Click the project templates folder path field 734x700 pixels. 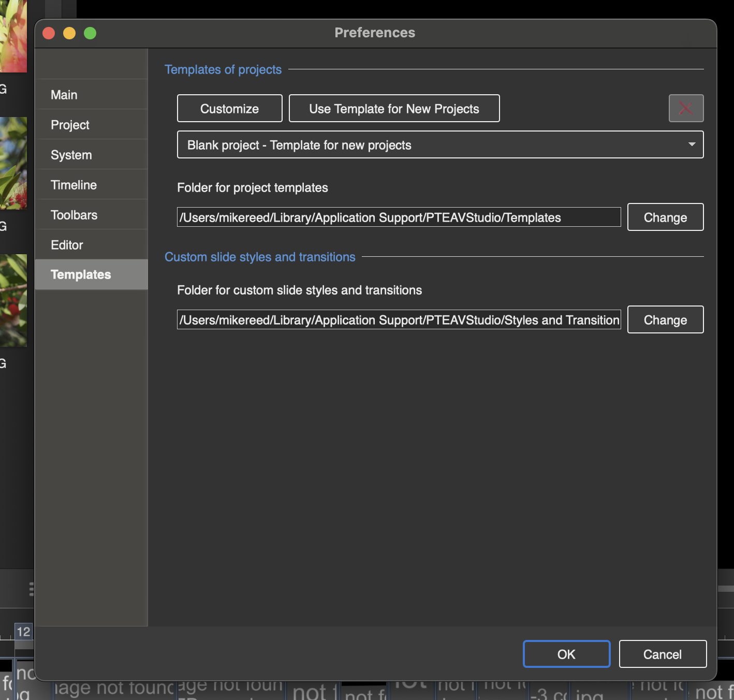399,217
